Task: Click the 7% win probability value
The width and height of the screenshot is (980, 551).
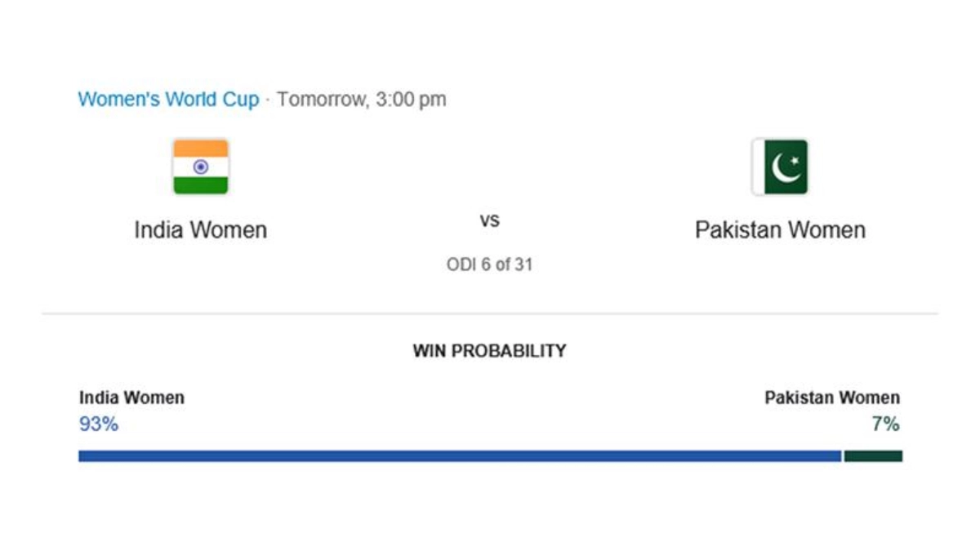Action: pos(885,424)
